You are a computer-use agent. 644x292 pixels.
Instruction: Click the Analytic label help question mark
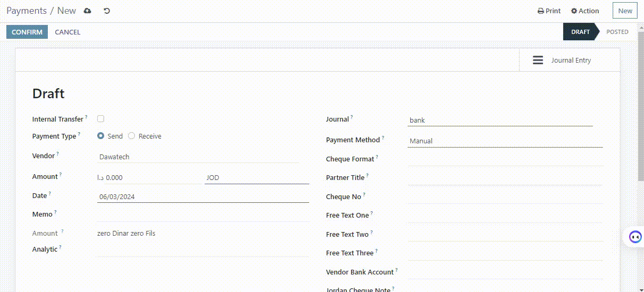60,246
